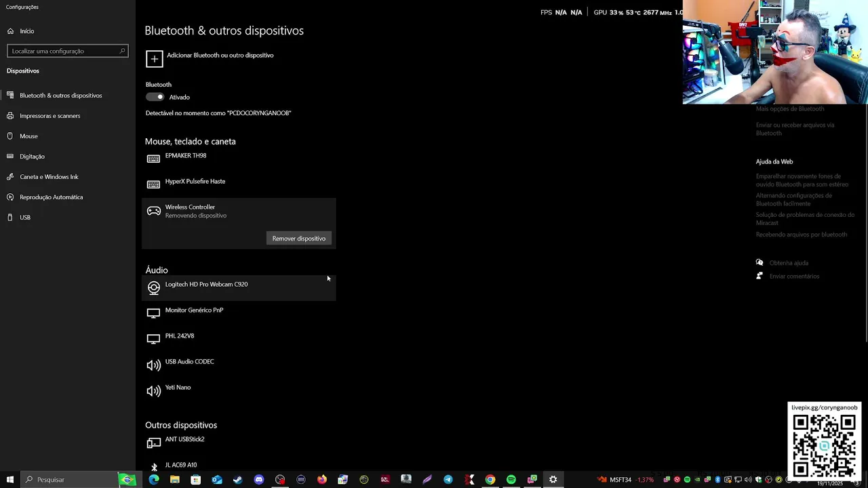Click Remover dispositivo button
Image resolution: width=868 pixels, height=488 pixels.
299,239
